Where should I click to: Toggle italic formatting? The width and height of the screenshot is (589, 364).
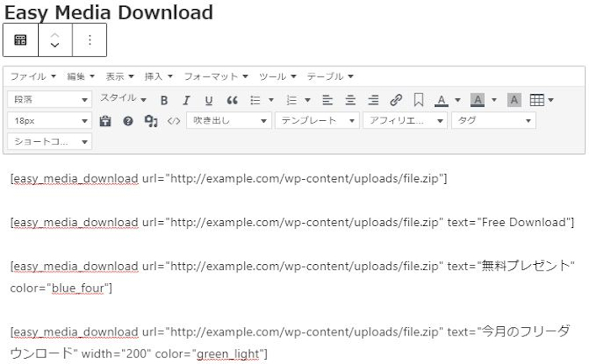coord(186,100)
